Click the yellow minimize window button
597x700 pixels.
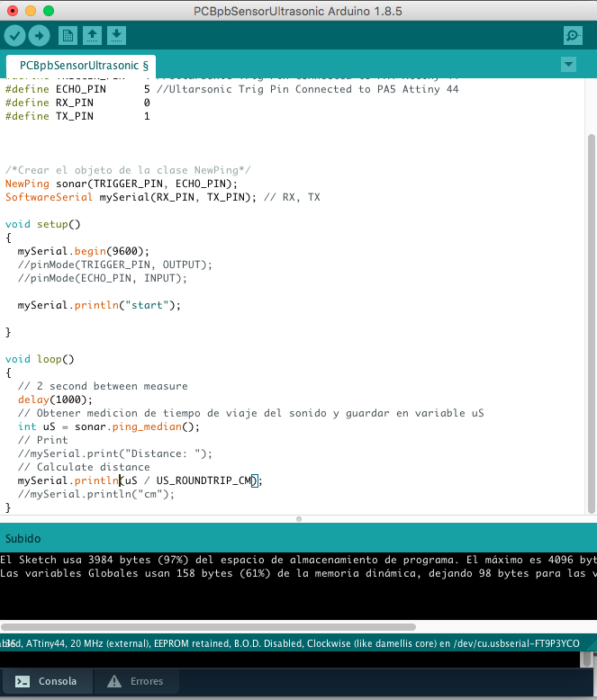(31, 11)
